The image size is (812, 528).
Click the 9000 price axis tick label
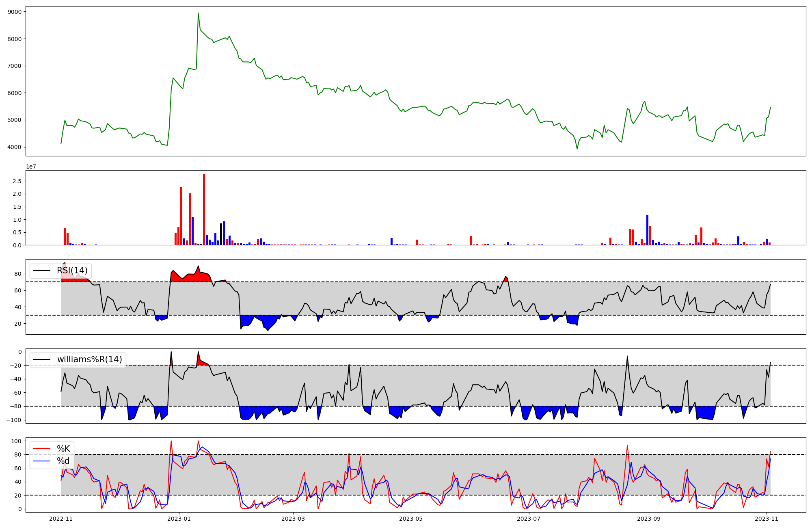pyautogui.click(x=15, y=12)
